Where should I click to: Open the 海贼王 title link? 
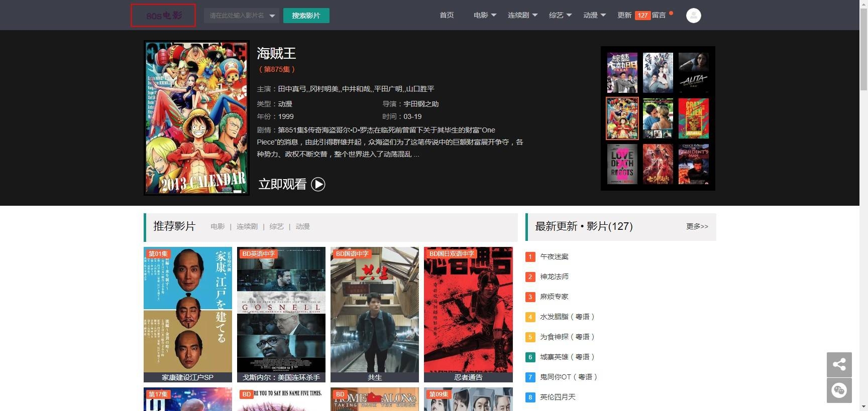(x=276, y=53)
